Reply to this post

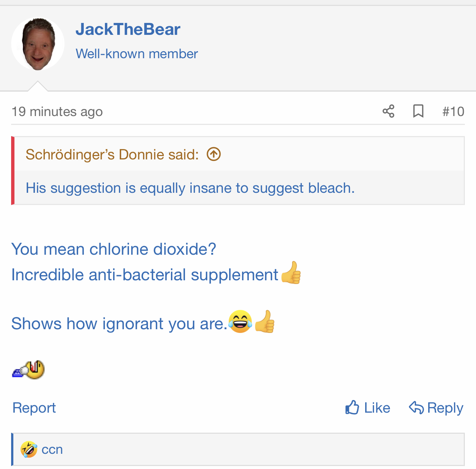436,408
